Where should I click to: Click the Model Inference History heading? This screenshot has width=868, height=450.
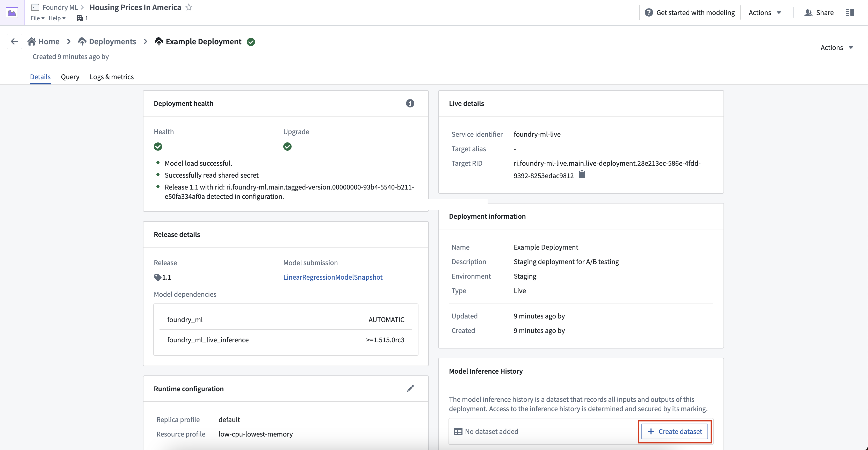tap(486, 371)
